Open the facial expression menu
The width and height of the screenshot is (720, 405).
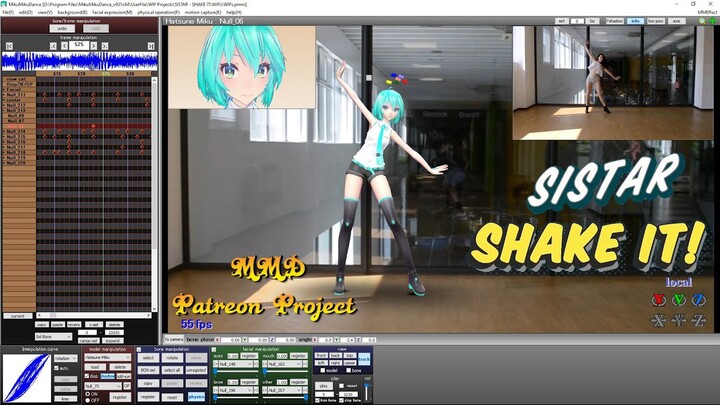coord(112,12)
